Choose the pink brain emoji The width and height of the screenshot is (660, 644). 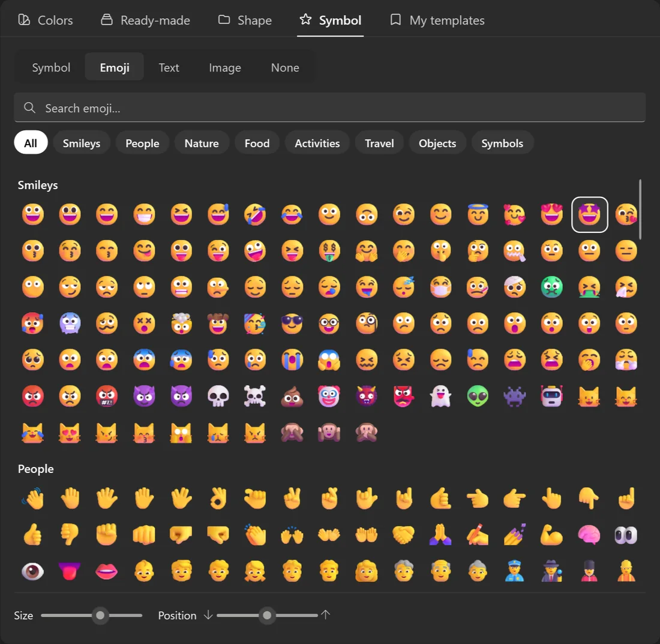(589, 535)
